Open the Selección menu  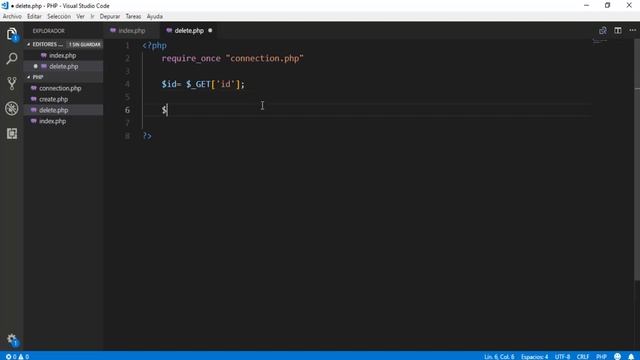59,16
